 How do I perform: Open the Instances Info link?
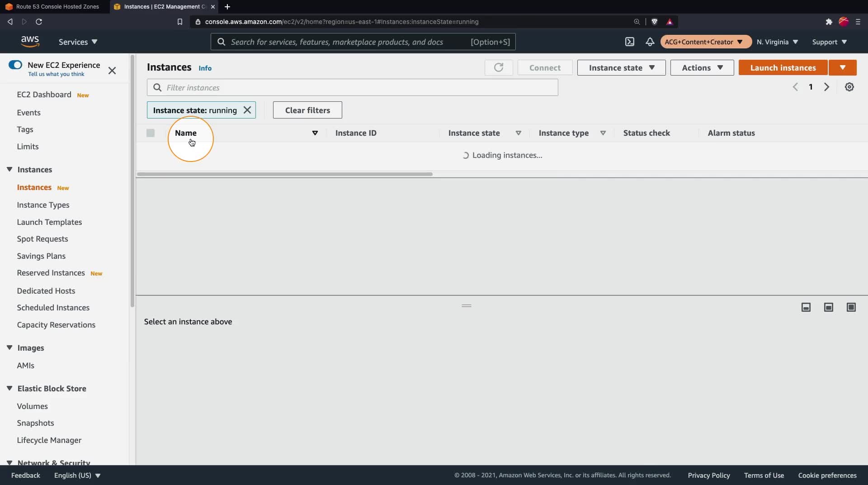[x=205, y=68]
